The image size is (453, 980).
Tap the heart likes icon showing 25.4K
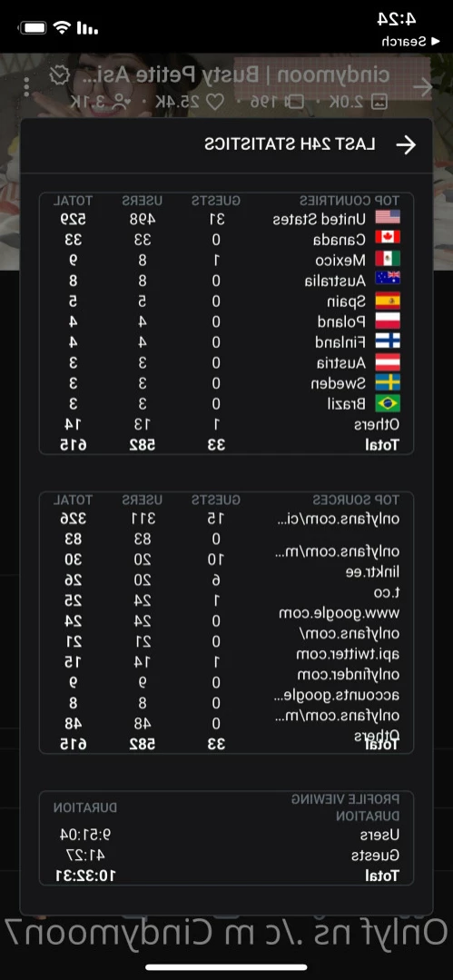click(215, 102)
